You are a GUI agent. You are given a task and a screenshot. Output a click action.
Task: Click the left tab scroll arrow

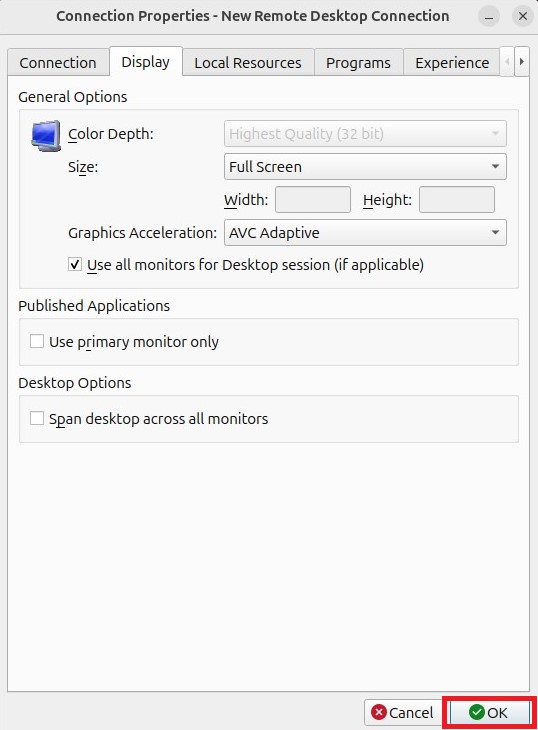click(x=507, y=61)
